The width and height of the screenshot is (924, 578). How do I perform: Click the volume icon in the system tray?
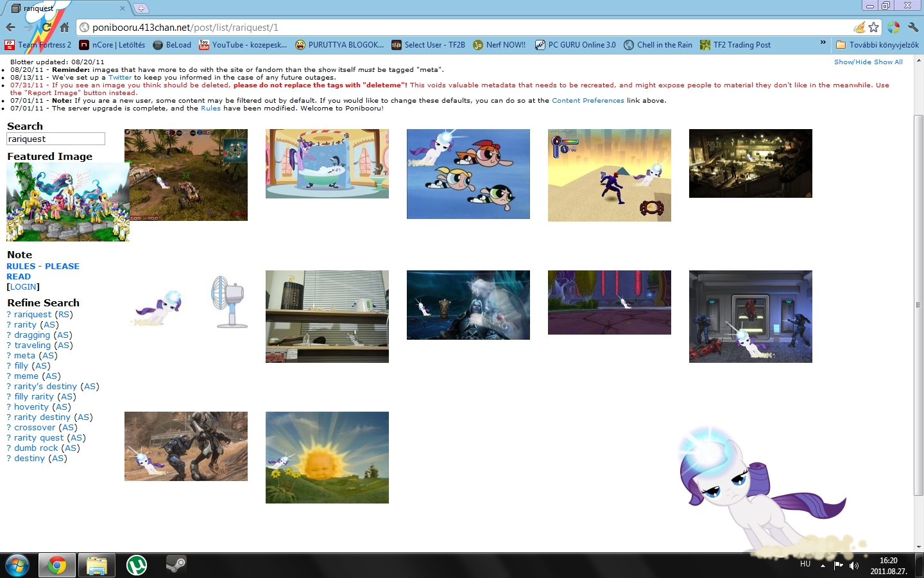(854, 565)
